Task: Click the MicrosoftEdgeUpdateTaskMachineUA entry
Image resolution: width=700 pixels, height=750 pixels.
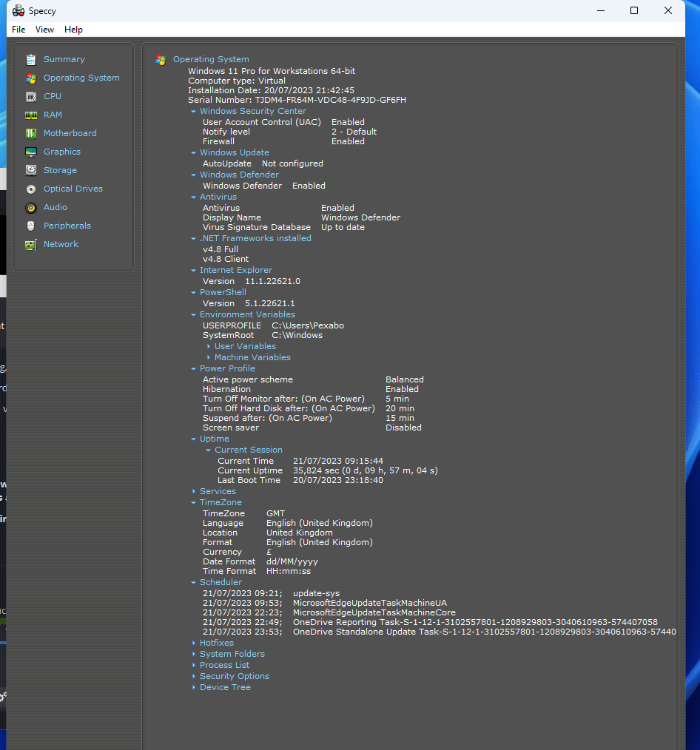Action: pyautogui.click(x=370, y=603)
